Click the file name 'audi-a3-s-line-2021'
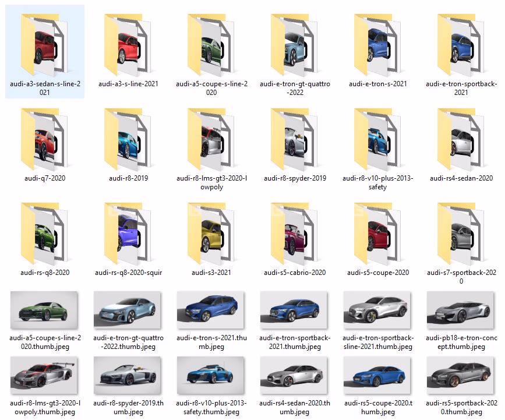Screen dimensions: 505x420 pyautogui.click(x=128, y=84)
